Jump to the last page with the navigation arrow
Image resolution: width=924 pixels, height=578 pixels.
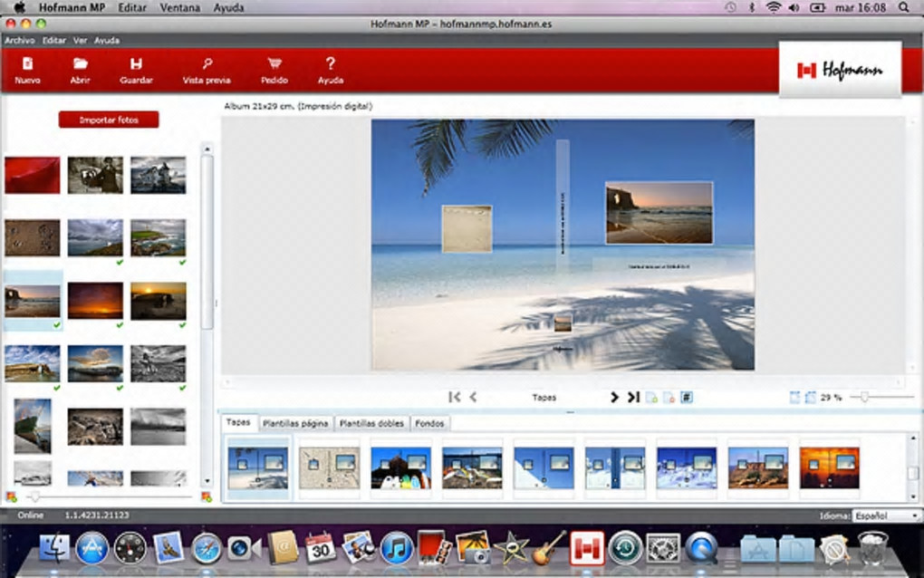pyautogui.click(x=633, y=397)
